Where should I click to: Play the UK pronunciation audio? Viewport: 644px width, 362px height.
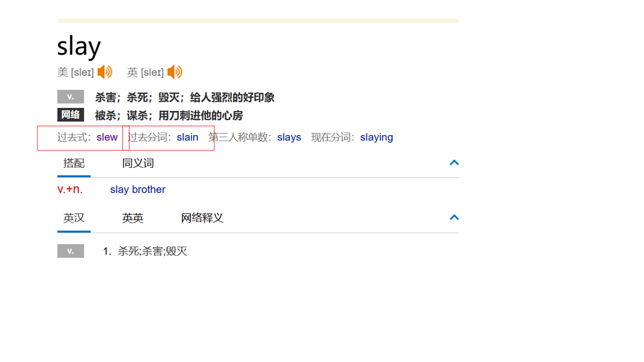click(x=175, y=72)
